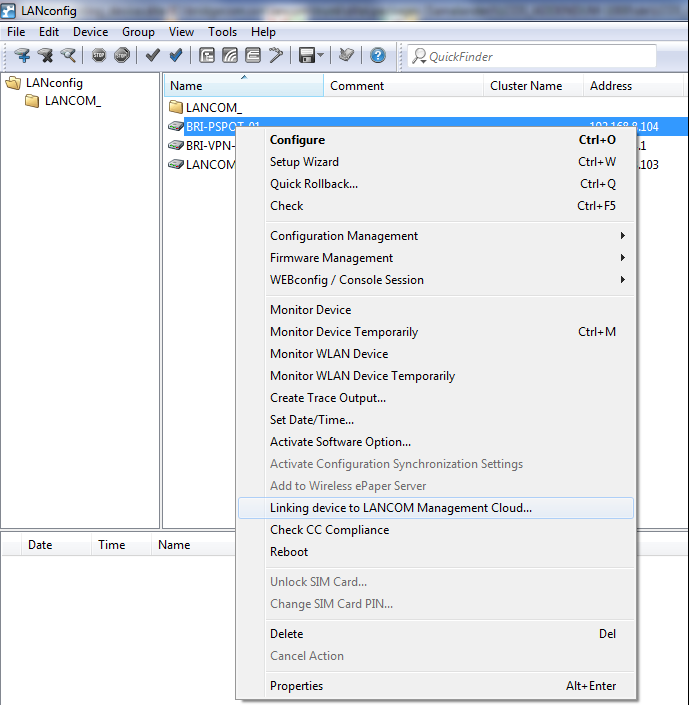
Task: Click the first stop sign toolbar icon
Action: pyautogui.click(x=99, y=56)
